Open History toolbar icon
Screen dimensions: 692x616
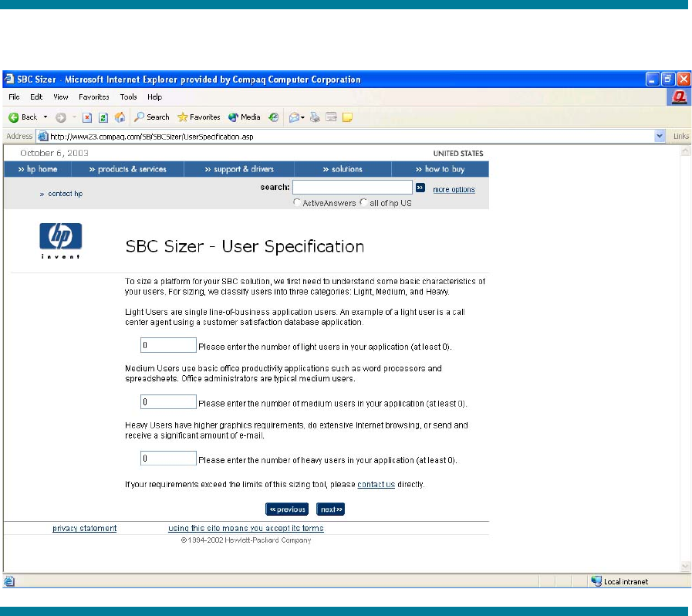pyautogui.click(x=274, y=117)
